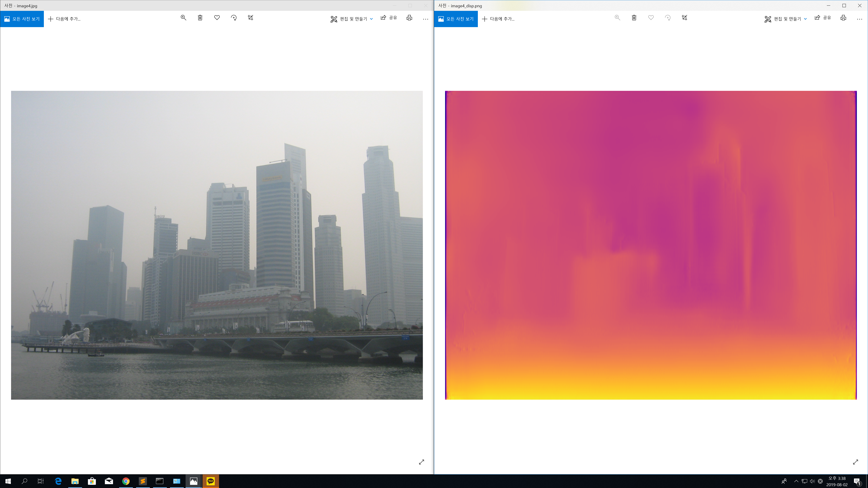Image resolution: width=868 pixels, height=488 pixels.
Task: Click zoom icon in image4.jpg window
Action: [183, 18]
